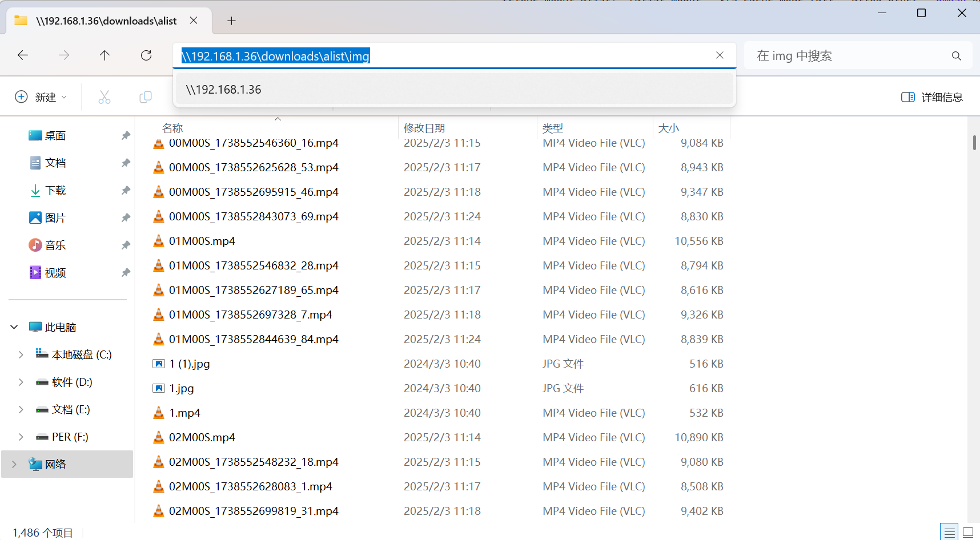
Task: Select file 00M00S_1738552695915_46.mp4
Action: pyautogui.click(x=254, y=192)
